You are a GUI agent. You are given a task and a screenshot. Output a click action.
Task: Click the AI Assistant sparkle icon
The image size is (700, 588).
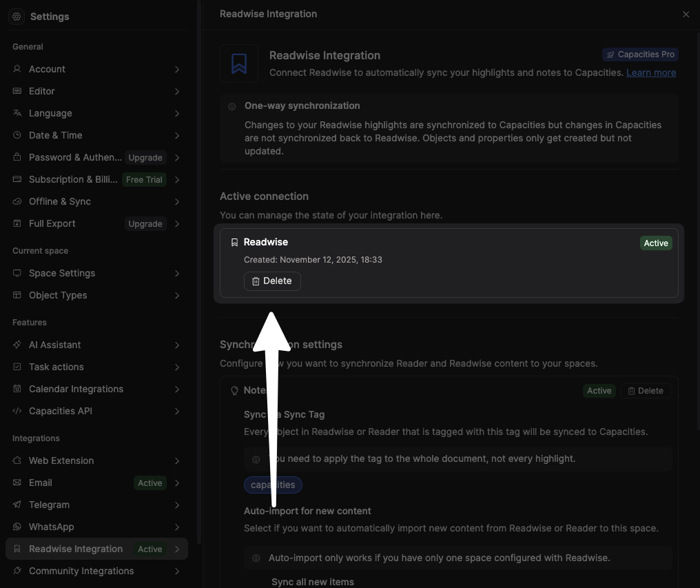[17, 345]
